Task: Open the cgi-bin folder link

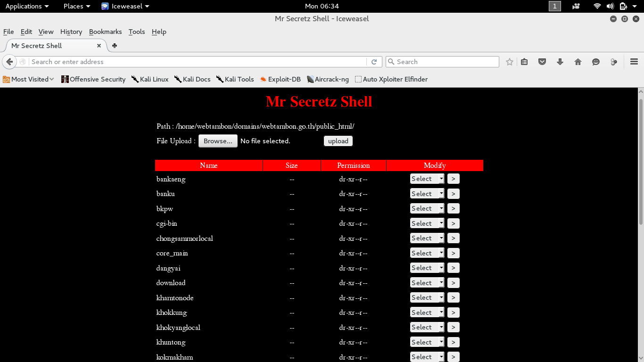Action: [167, 223]
